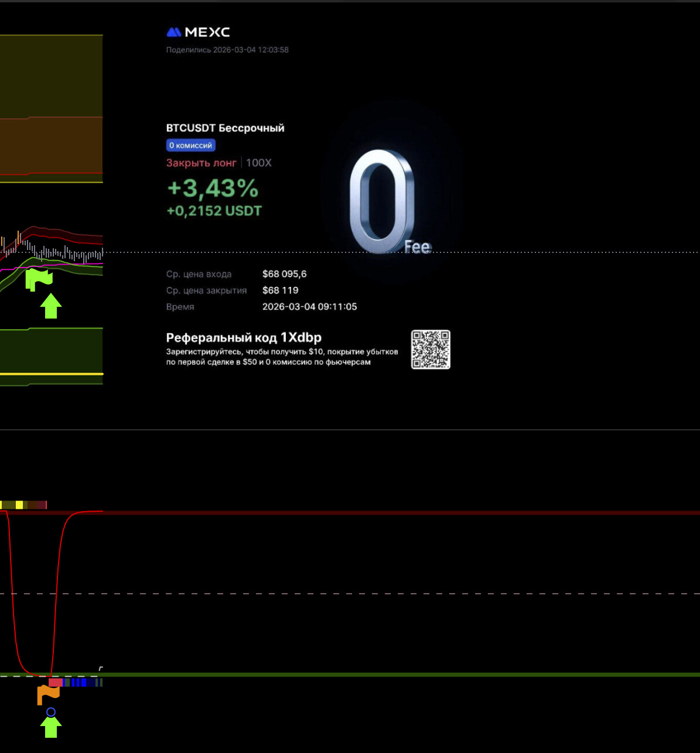
Task: Click the entry price value $68 095,6
Action: [284, 274]
